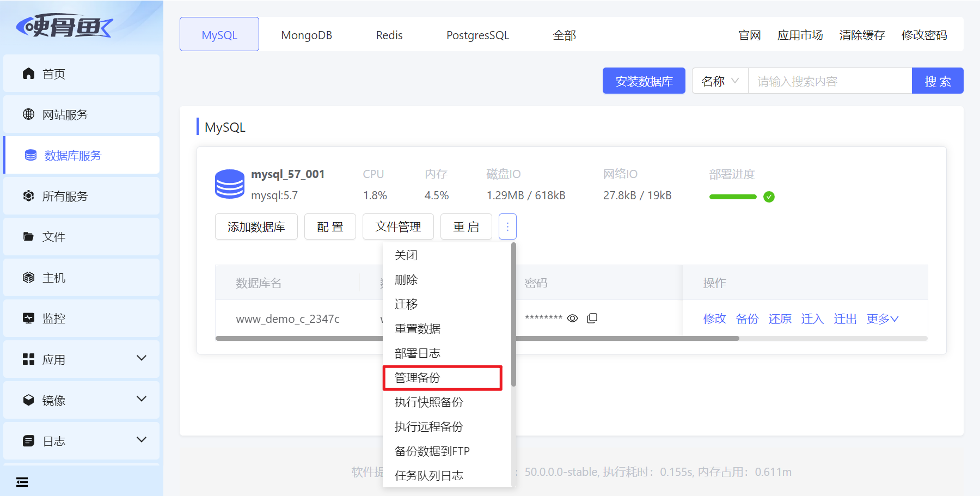
Task: Click the mysql_57_001 instance name
Action: [287, 174]
